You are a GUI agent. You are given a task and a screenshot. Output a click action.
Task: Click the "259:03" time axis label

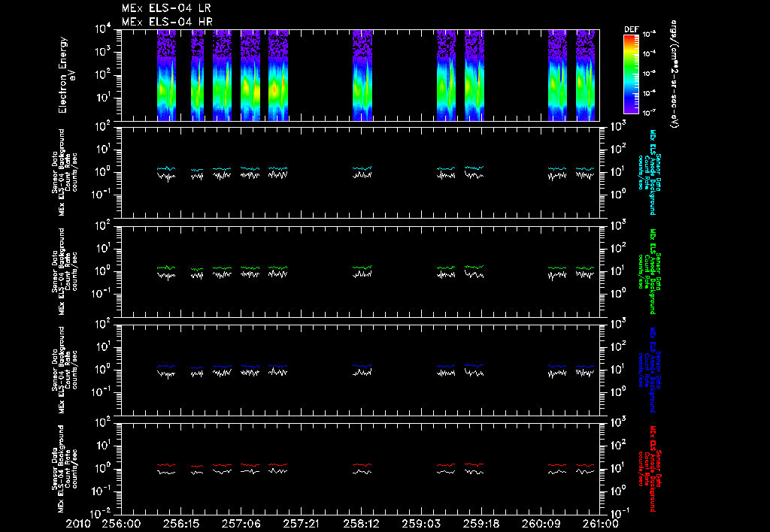click(421, 524)
